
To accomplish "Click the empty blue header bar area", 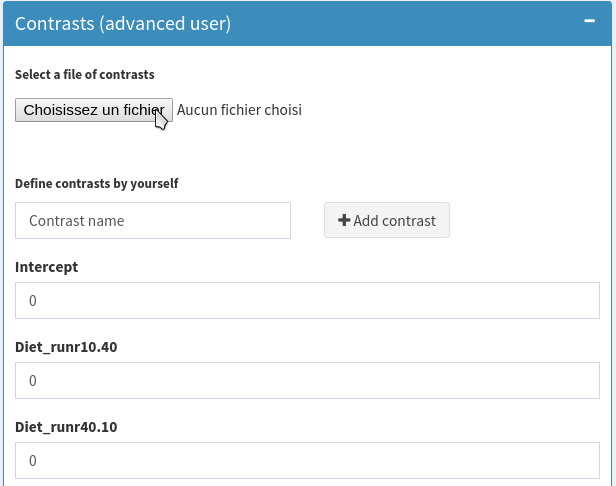I will coord(400,23).
